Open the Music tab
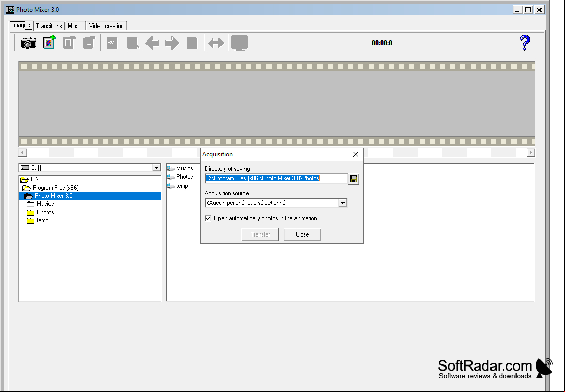This screenshot has width=565, height=392. click(75, 26)
